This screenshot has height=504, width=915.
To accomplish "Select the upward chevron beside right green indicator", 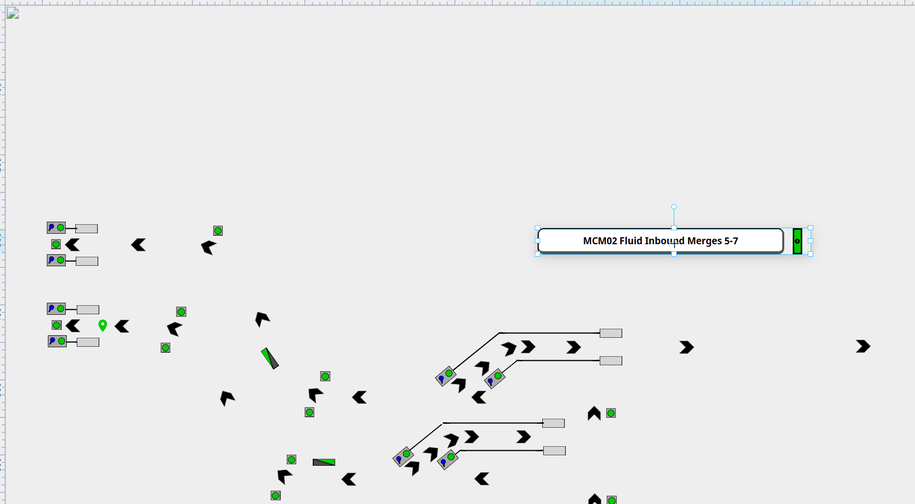I will coord(594,413).
